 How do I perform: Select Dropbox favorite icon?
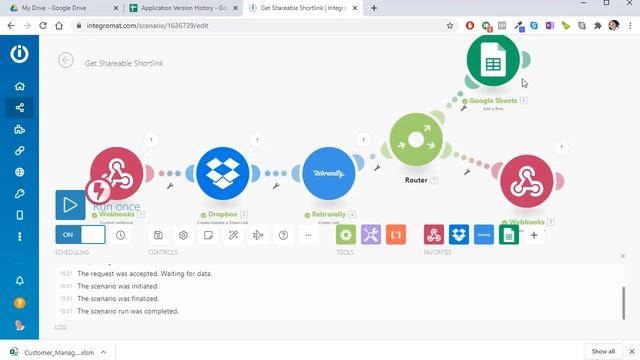tap(459, 235)
